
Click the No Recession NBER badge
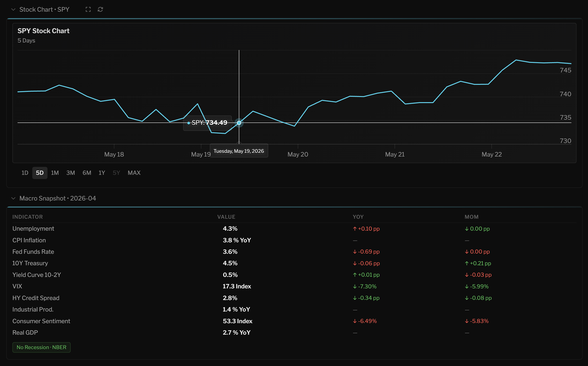click(x=41, y=347)
